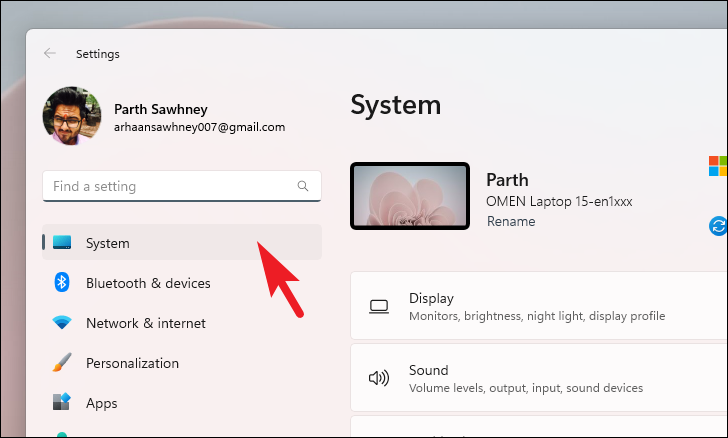The height and width of the screenshot is (438, 728).
Task: Open Bluetooth & devices settings
Action: coord(182,283)
